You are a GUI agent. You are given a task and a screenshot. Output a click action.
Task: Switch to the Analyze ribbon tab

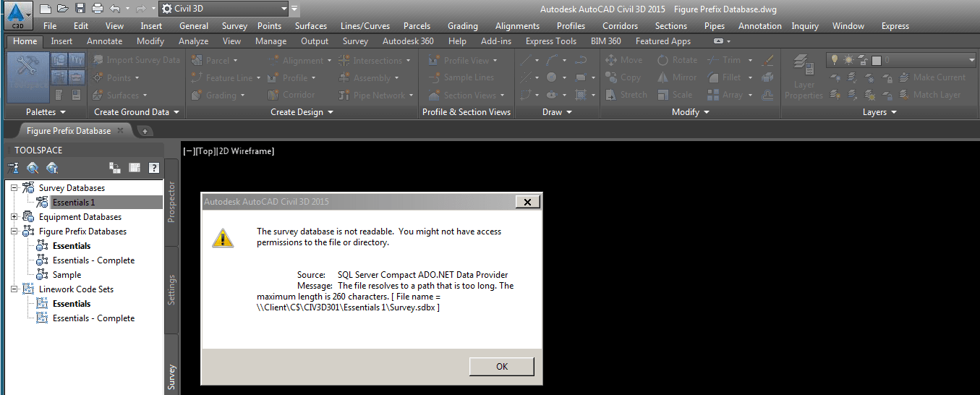coord(193,41)
